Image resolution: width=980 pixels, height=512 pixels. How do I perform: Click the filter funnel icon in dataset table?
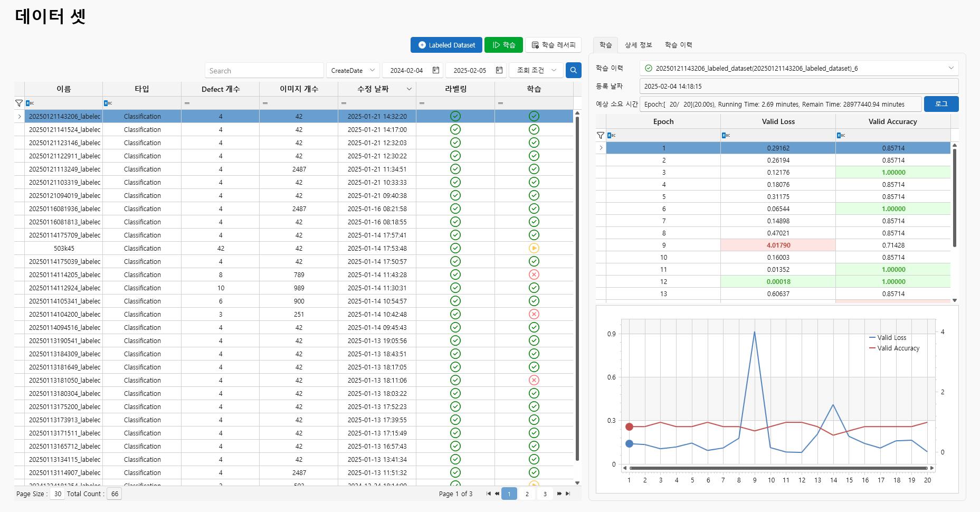[x=19, y=103]
